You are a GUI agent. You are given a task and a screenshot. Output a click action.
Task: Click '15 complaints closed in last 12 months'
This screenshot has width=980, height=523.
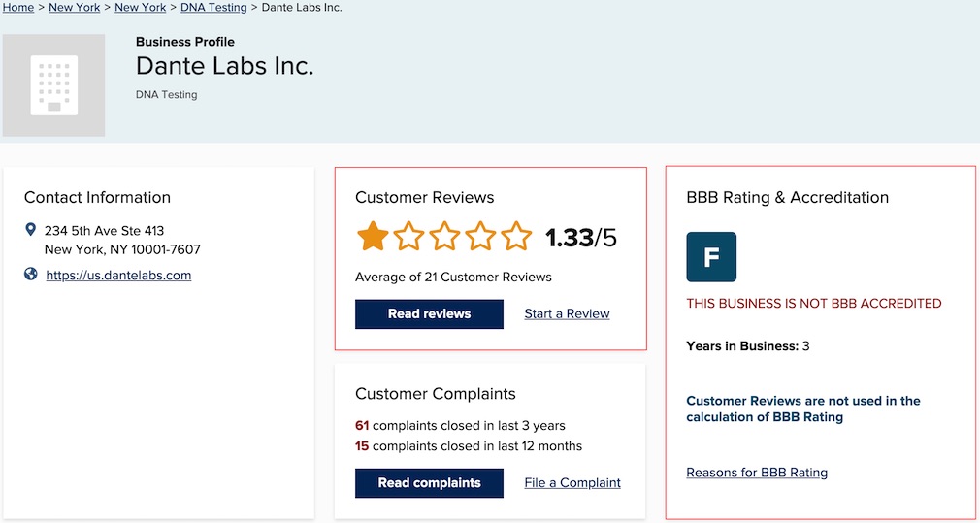tap(469, 446)
